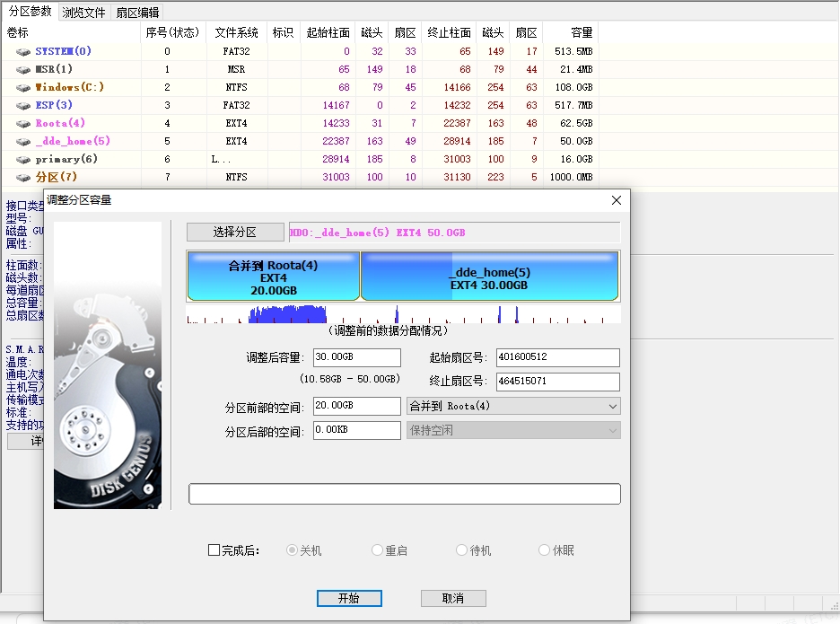Close the 调整分区容量 dialog

(617, 200)
